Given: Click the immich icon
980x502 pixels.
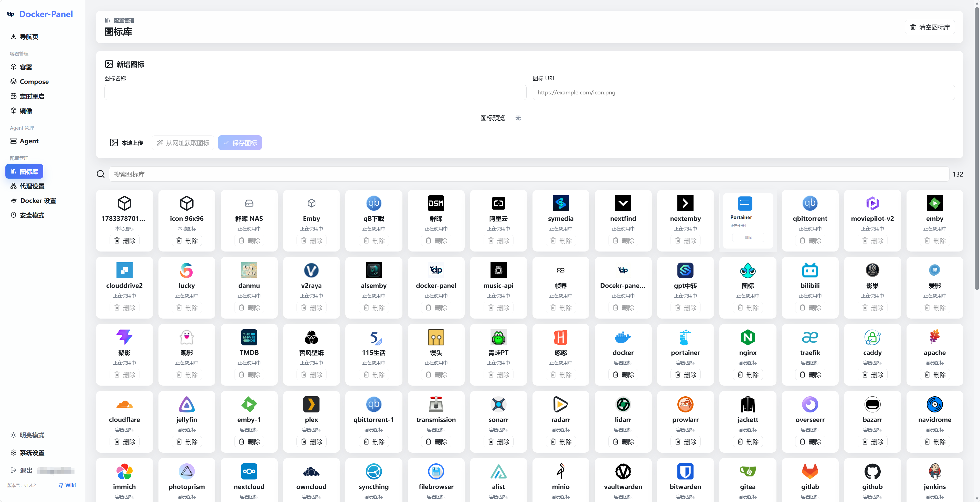Looking at the screenshot, I should (x=124, y=471).
